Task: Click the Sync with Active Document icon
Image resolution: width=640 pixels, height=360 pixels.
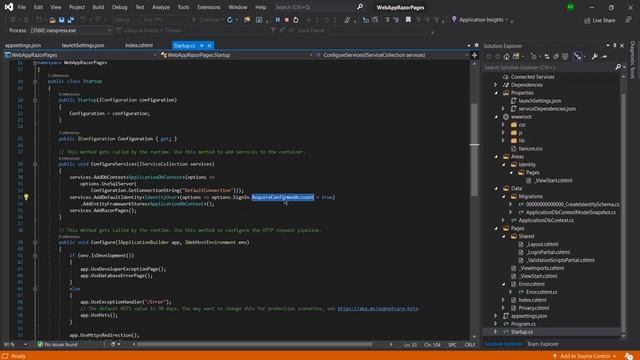Action: [x=547, y=56]
